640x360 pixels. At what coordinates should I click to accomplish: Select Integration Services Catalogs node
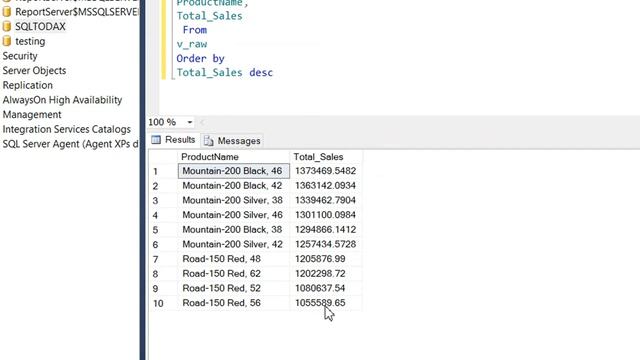point(67,129)
